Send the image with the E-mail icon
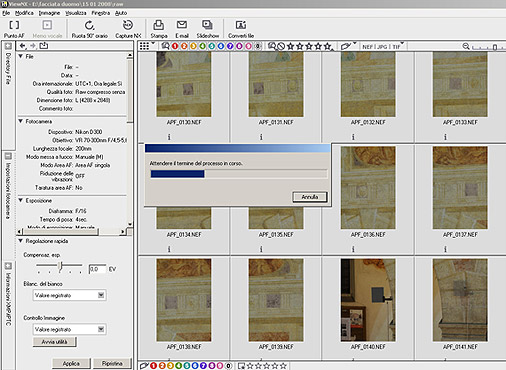The width and height of the screenshot is (506, 370). pyautogui.click(x=182, y=25)
